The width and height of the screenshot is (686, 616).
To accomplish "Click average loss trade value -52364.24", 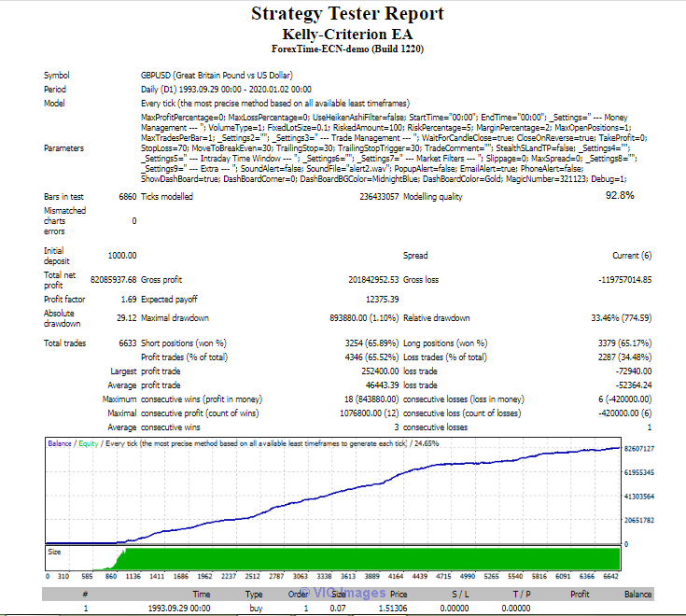I will [634, 385].
